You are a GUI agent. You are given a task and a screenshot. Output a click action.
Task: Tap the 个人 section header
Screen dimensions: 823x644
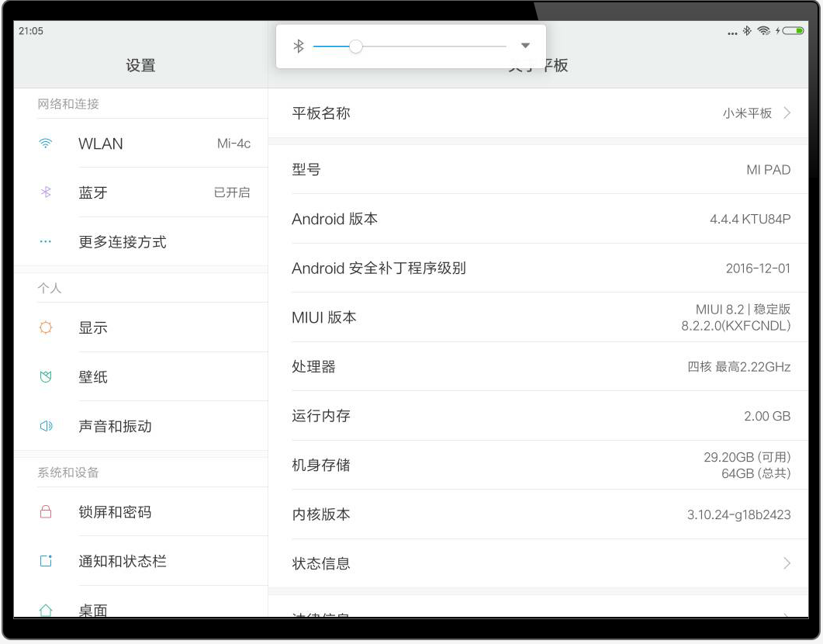point(50,288)
